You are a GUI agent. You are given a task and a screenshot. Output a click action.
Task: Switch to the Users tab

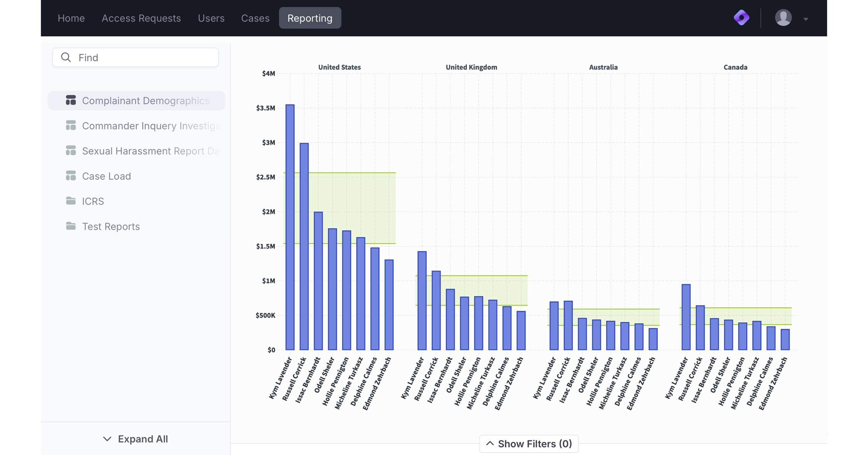[x=211, y=18]
